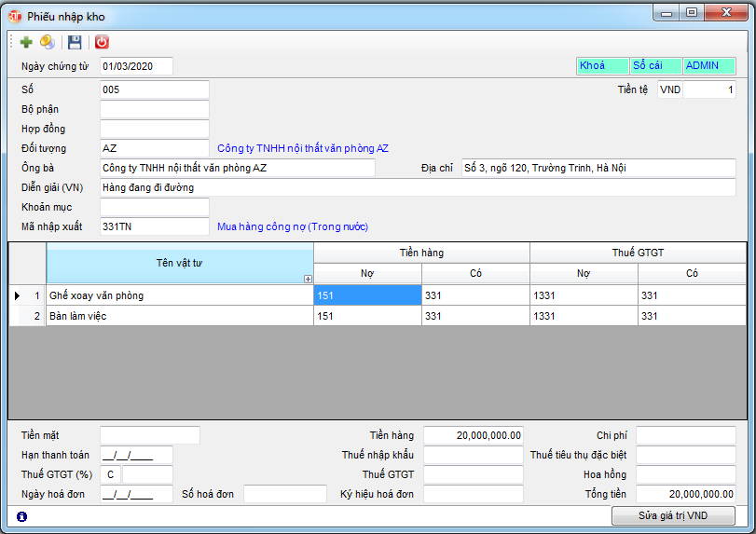756x534 pixels.
Task: Click the blue info icon in status bar
Action: pyautogui.click(x=22, y=515)
